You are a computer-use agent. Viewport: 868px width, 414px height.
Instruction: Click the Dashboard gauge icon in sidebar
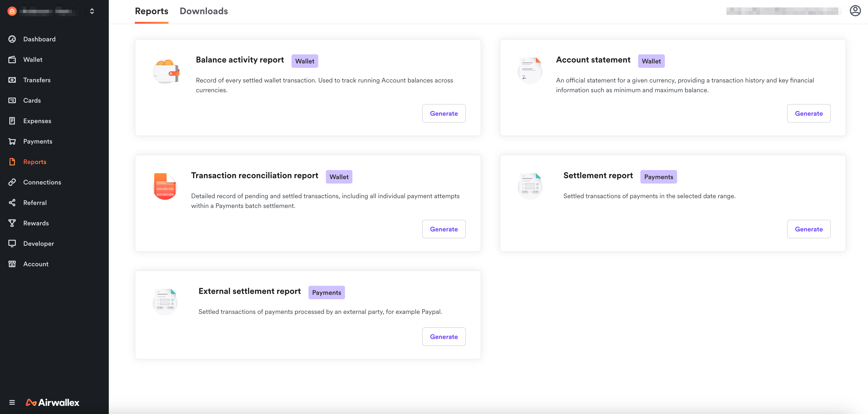12,39
